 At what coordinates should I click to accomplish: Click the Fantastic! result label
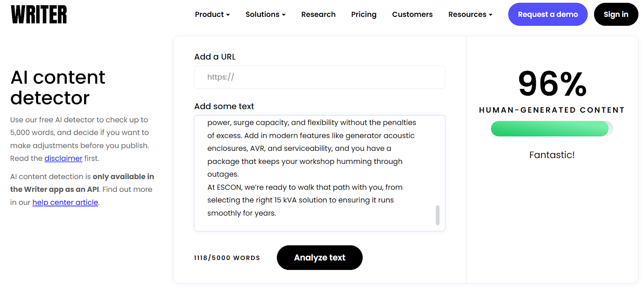click(552, 155)
